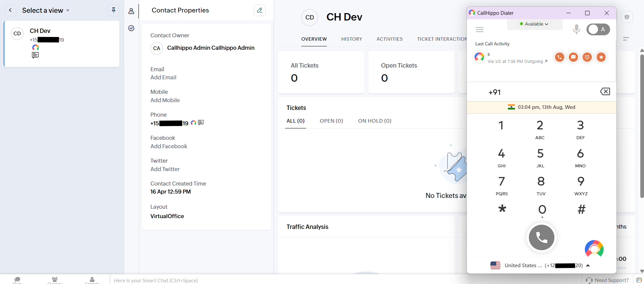Start the call with the round phone button

point(541,238)
